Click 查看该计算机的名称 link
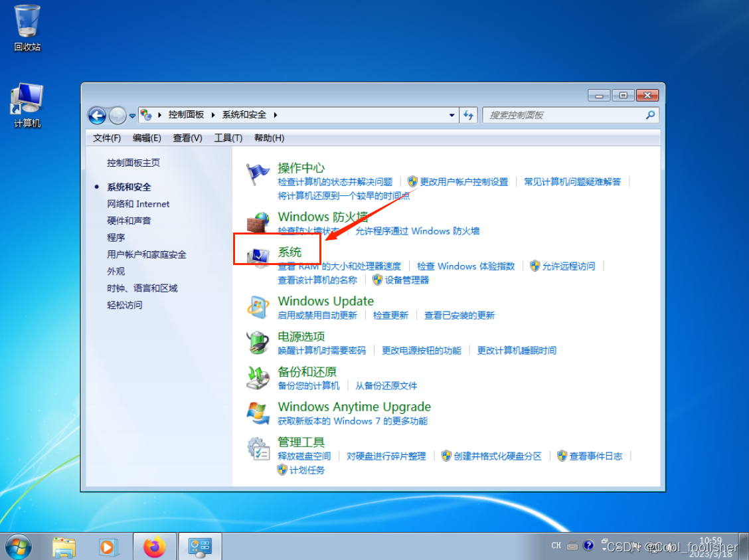The width and height of the screenshot is (749, 560). coord(317,280)
